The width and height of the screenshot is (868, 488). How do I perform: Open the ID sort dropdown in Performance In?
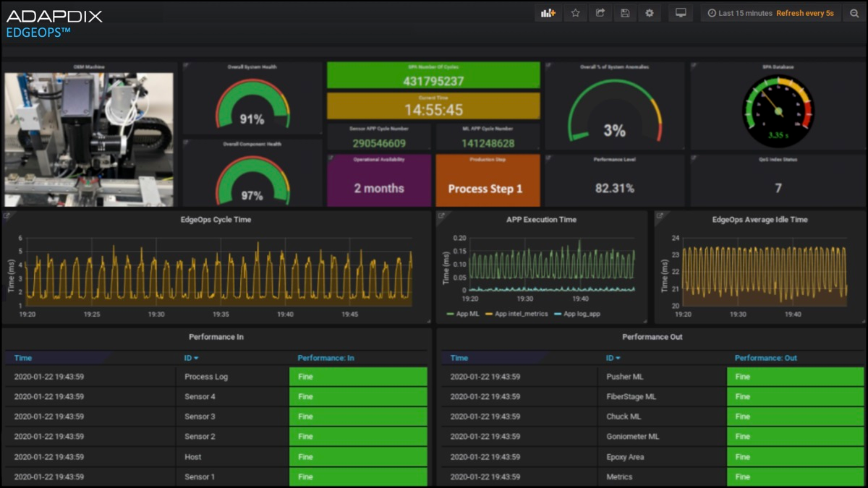192,357
